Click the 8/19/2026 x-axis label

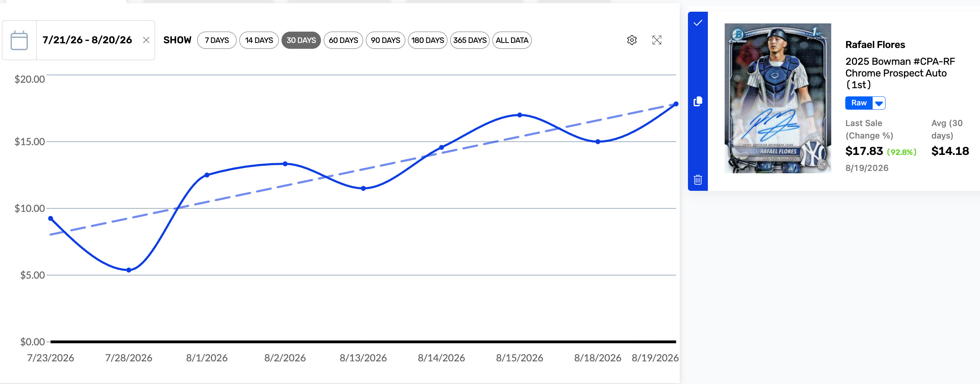(655, 358)
